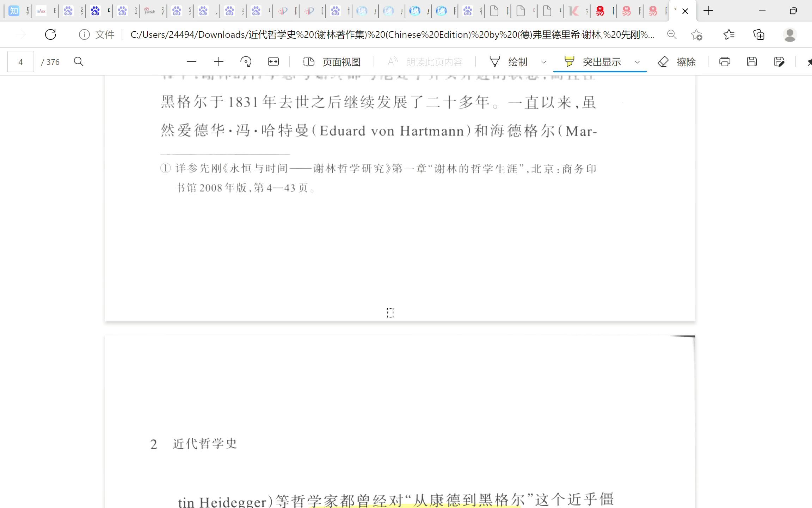The image size is (812, 508).
Task: Zoom out the PDF
Action: [191, 62]
